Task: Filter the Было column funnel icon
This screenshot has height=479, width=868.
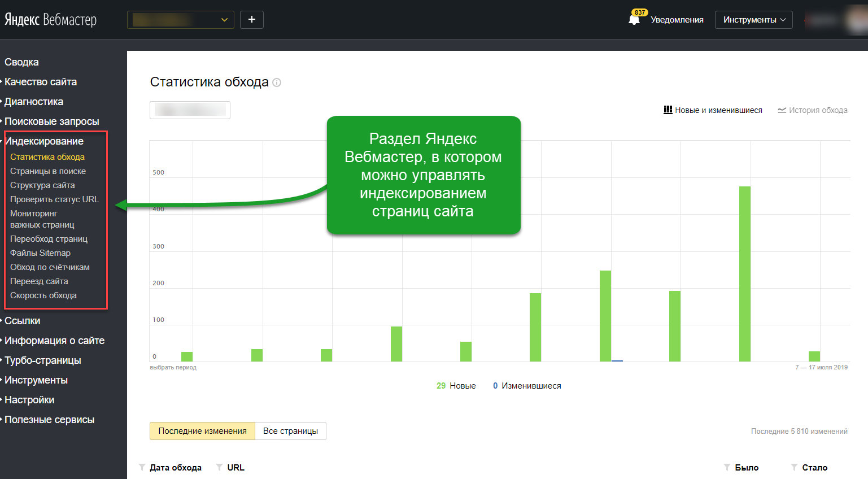Action: click(x=727, y=467)
